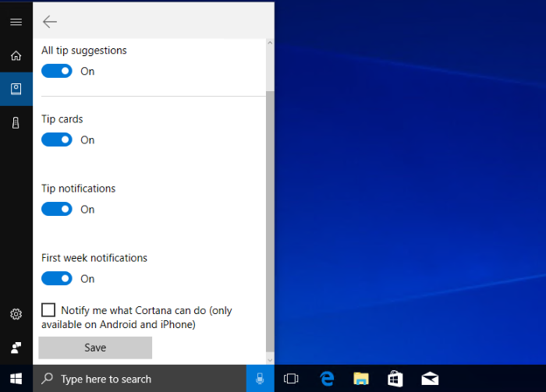Click the Tip cards label
The image size is (546, 392).
(62, 119)
